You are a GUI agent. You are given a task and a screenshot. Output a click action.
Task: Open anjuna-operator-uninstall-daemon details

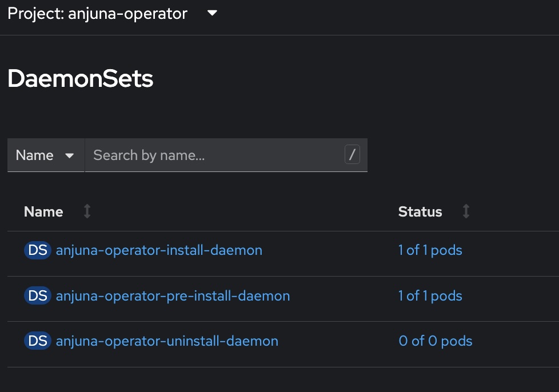click(x=166, y=341)
